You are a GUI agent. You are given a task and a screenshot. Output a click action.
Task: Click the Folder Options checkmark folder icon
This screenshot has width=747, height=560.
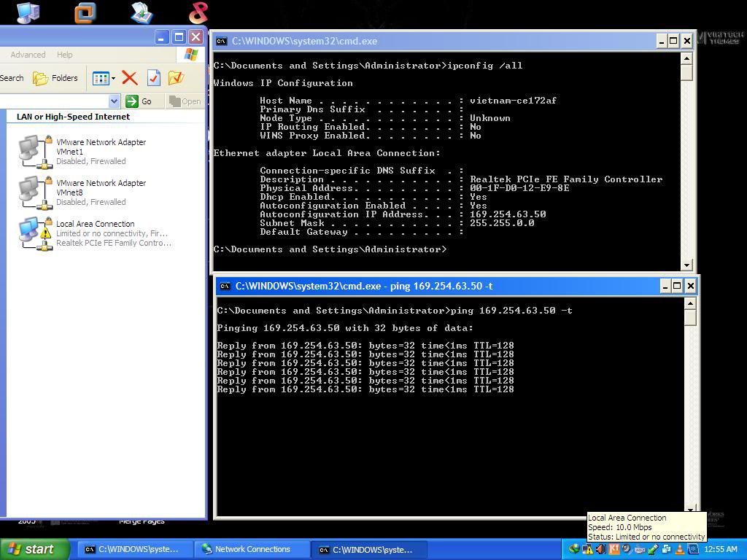[x=177, y=77]
